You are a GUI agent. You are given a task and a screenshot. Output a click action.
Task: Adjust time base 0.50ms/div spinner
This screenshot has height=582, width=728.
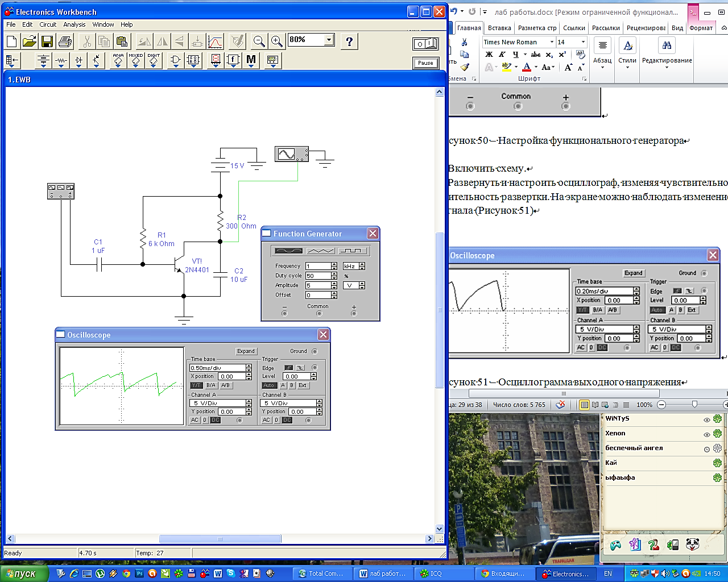point(249,368)
